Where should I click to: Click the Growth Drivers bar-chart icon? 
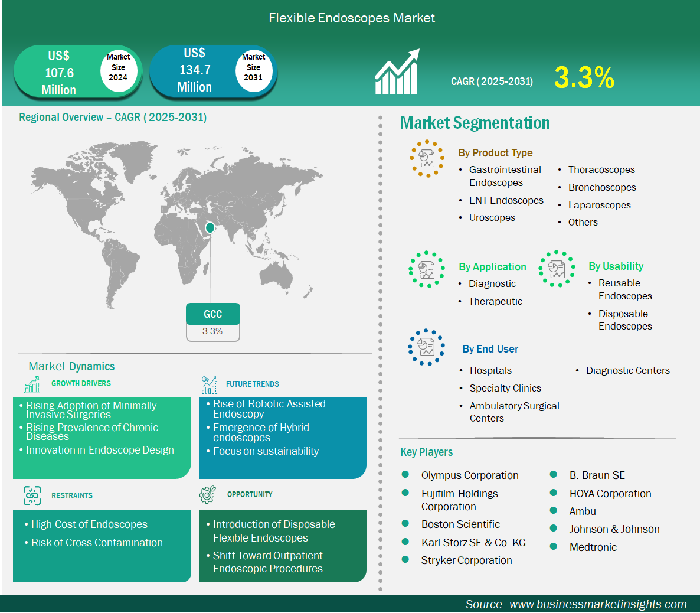[x=32, y=384]
